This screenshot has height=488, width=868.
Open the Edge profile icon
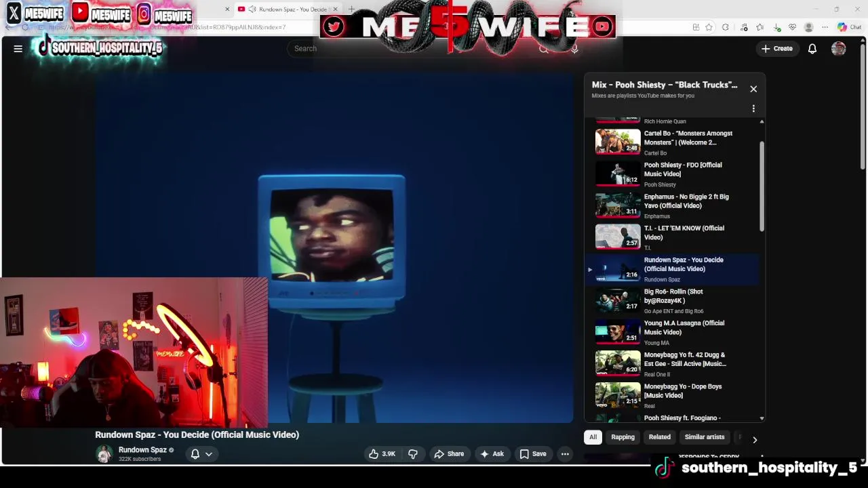coord(808,27)
